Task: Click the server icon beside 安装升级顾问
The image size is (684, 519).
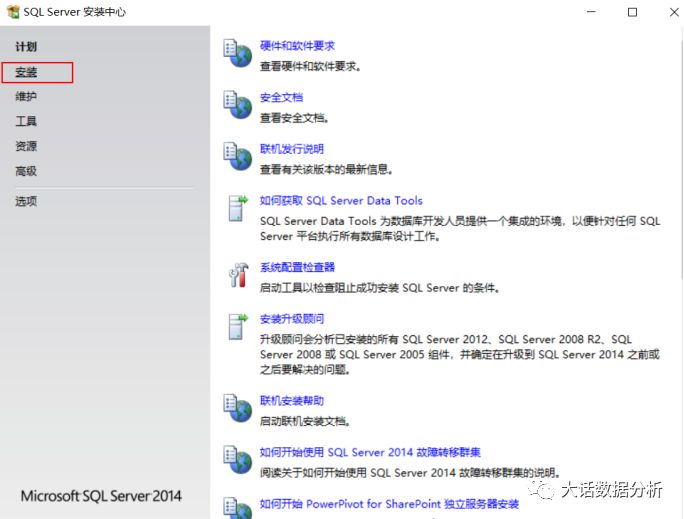Action: click(238, 326)
